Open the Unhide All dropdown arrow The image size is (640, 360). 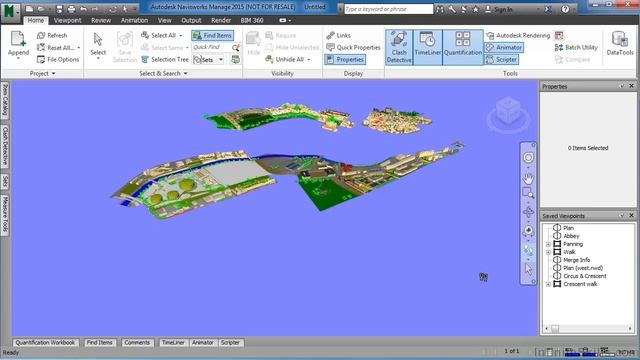click(x=309, y=60)
